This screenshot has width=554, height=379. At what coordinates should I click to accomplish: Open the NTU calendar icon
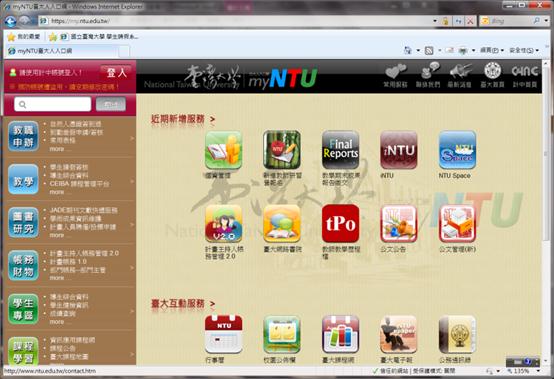coord(223,334)
